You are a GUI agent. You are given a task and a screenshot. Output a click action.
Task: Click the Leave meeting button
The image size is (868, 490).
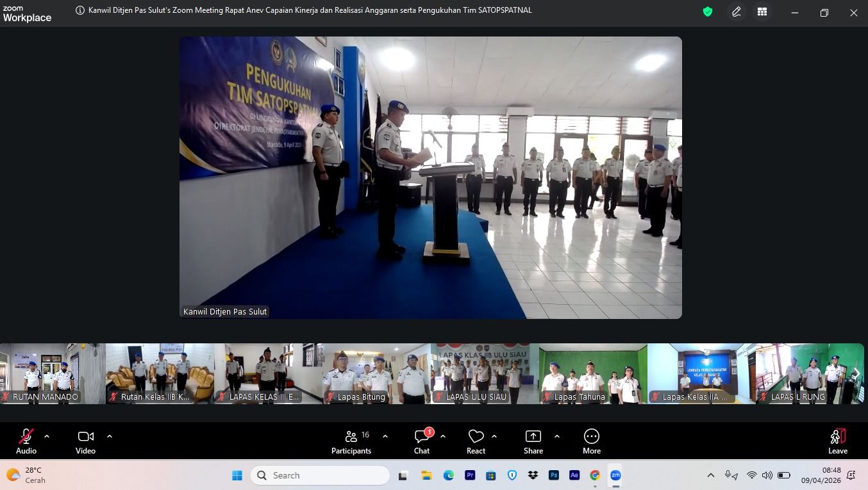click(837, 441)
